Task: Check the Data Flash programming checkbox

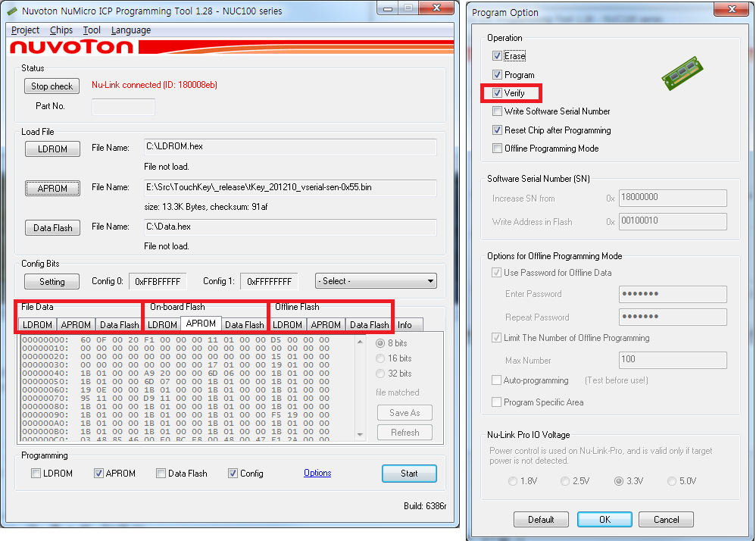Action: click(161, 474)
